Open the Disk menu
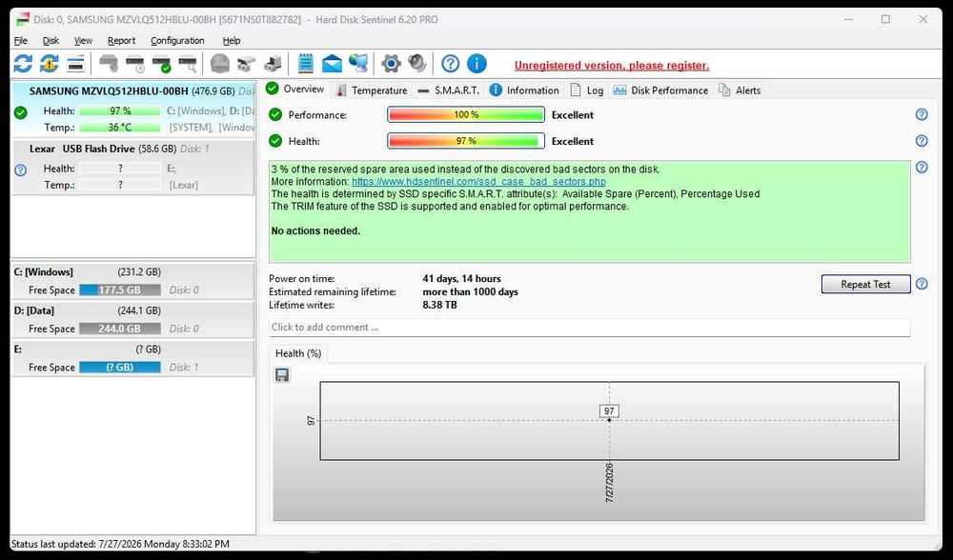Image resolution: width=953 pixels, height=560 pixels. point(51,40)
